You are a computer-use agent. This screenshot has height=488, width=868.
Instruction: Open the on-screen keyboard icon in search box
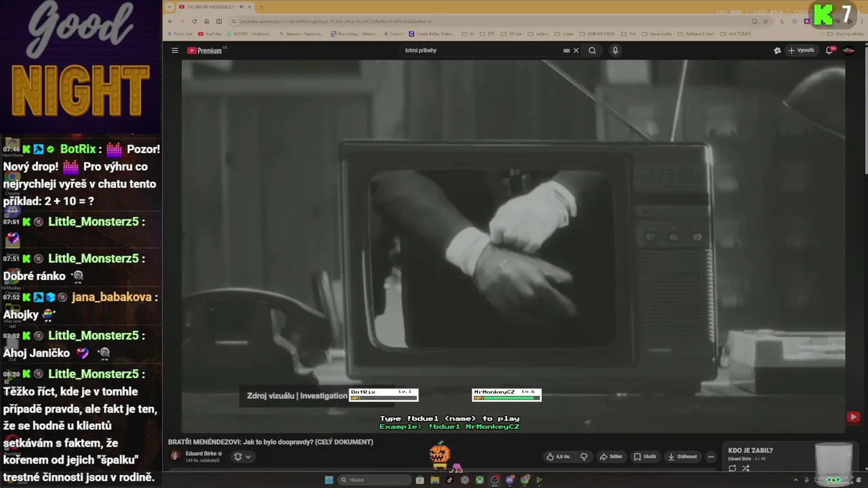tap(566, 50)
